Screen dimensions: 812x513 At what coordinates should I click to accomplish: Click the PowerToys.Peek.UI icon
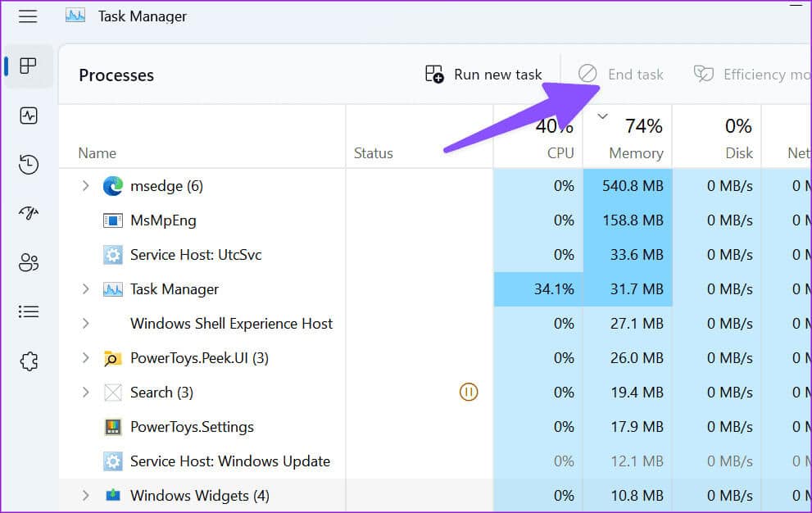(x=112, y=358)
